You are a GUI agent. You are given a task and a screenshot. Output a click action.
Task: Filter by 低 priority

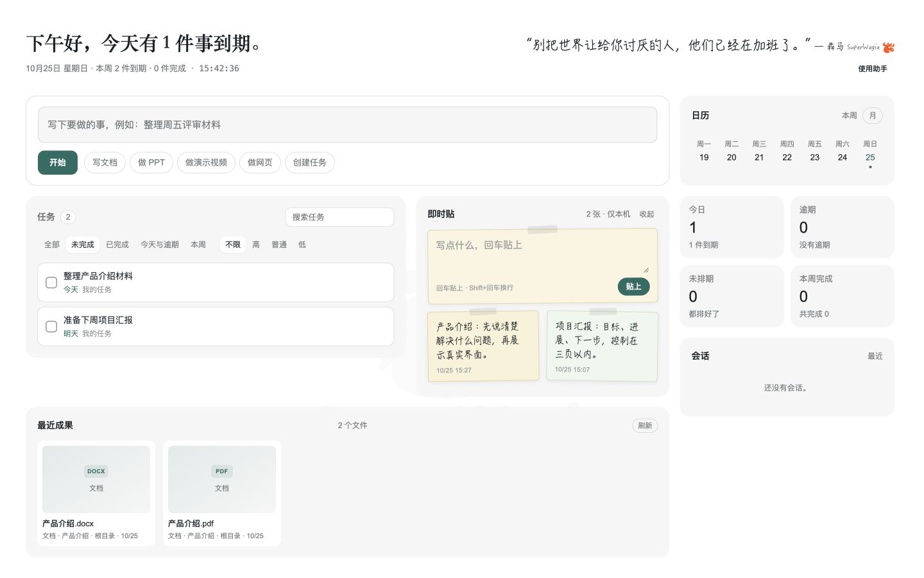pyautogui.click(x=302, y=245)
